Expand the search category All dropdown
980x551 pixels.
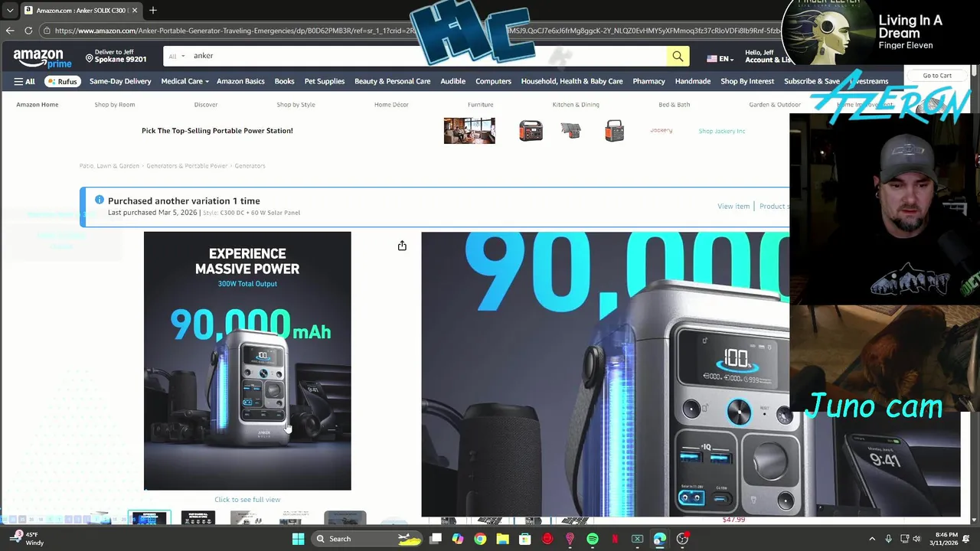click(x=177, y=56)
